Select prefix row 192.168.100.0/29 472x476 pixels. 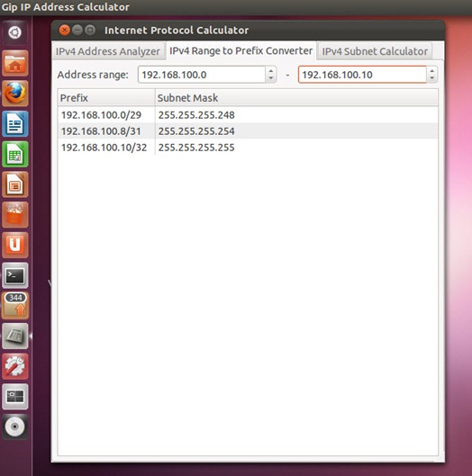(248, 115)
